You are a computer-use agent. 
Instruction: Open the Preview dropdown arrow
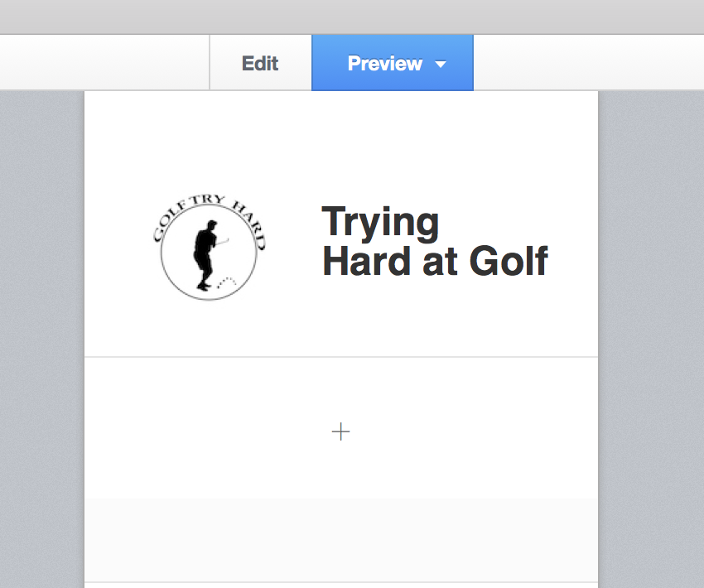(441, 65)
